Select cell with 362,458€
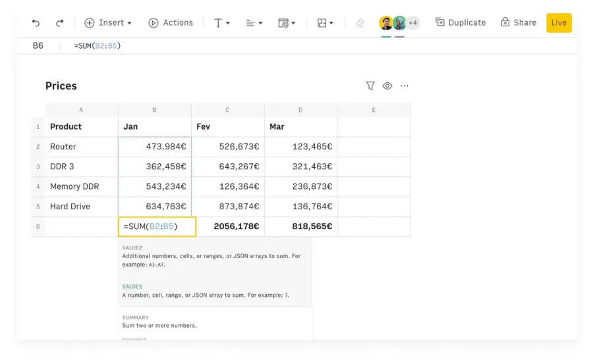Viewport: 593px width, 364px height. click(x=154, y=167)
